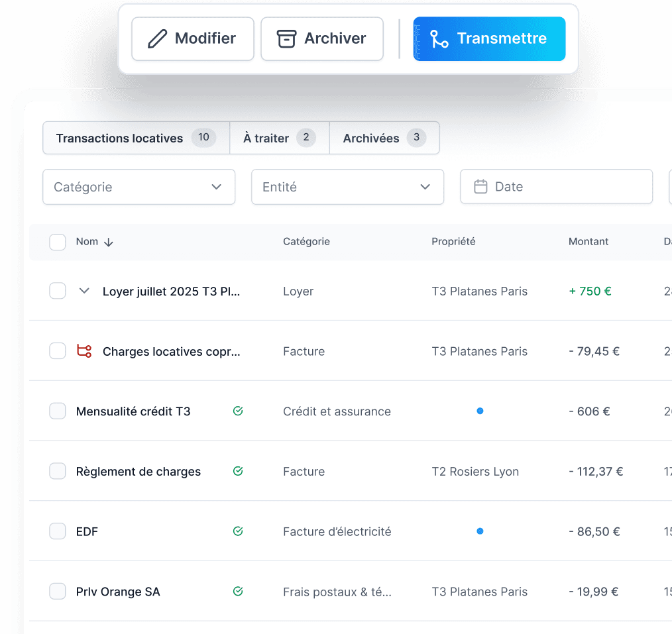Click the Frais postaux & té... category cell

[337, 592]
